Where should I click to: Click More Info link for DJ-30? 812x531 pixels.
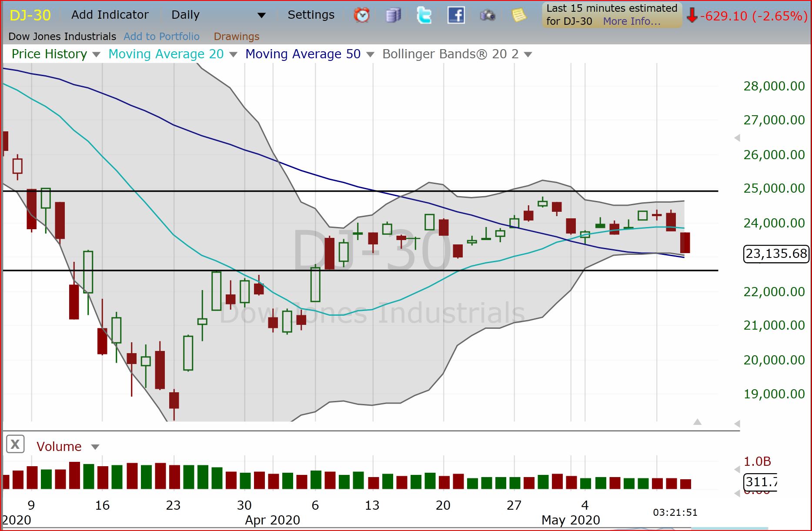632,21
